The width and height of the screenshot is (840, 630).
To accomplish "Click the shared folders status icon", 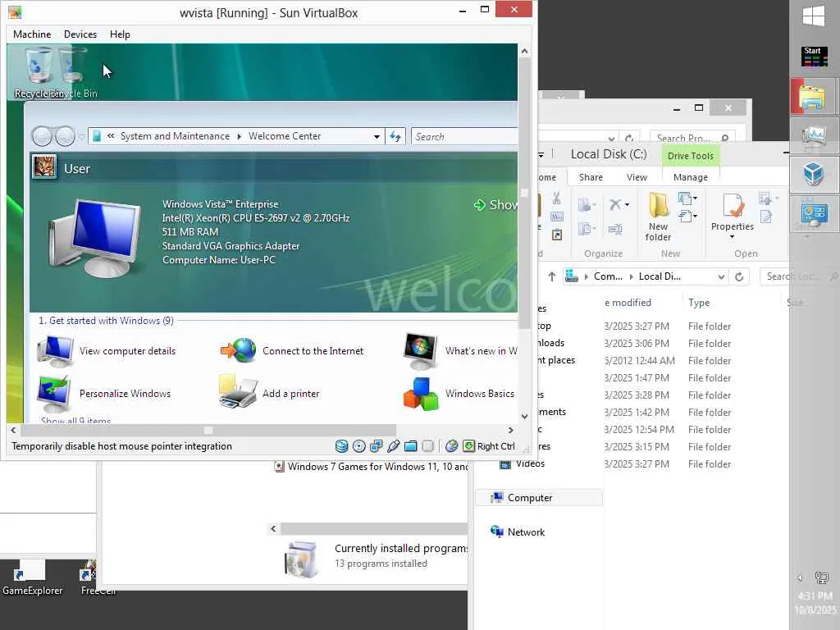I will (x=410, y=445).
